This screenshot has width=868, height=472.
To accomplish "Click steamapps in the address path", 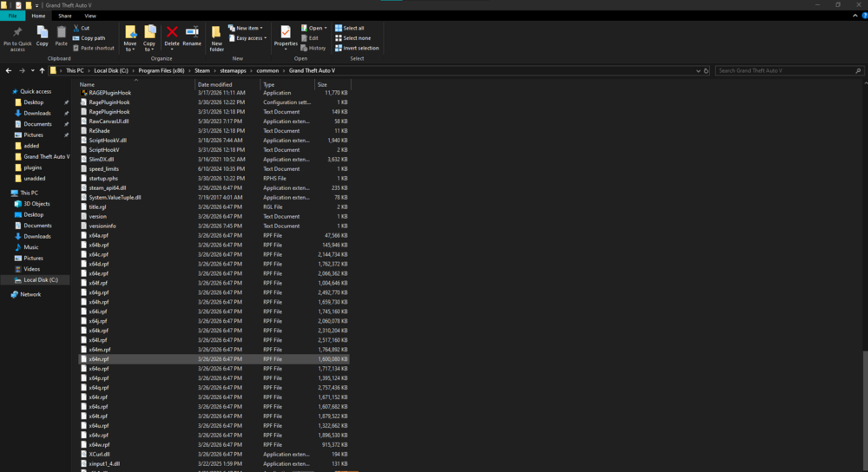I will pyautogui.click(x=233, y=71).
